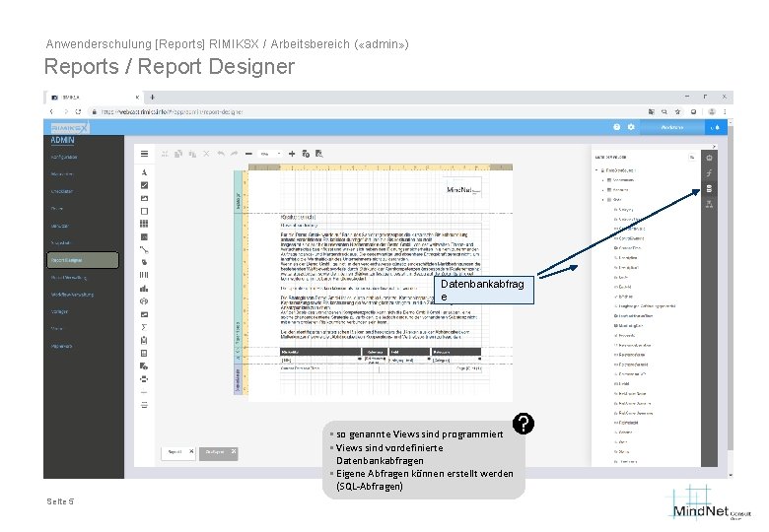Open the Expressions function panel tab
This screenshot has height=532, width=769.
709,173
